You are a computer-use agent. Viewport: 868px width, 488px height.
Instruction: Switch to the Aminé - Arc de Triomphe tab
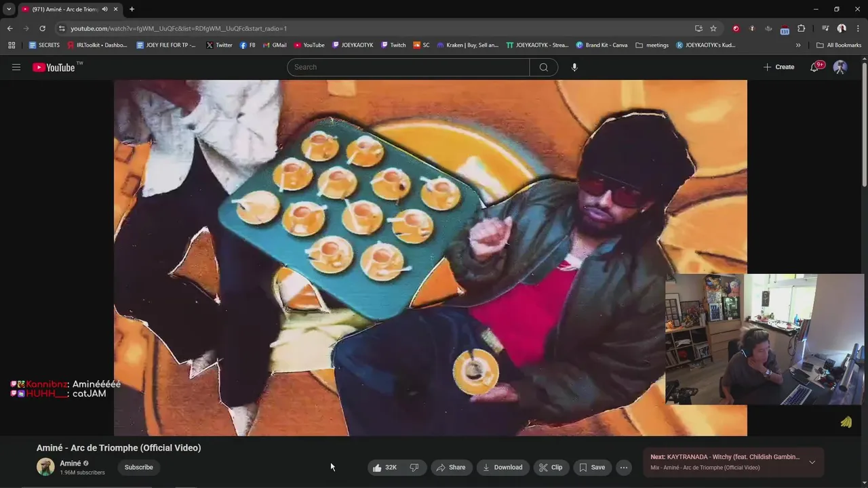[x=65, y=9]
